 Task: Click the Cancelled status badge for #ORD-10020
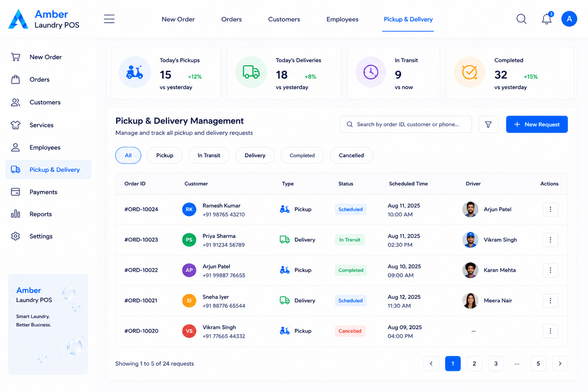pos(350,331)
